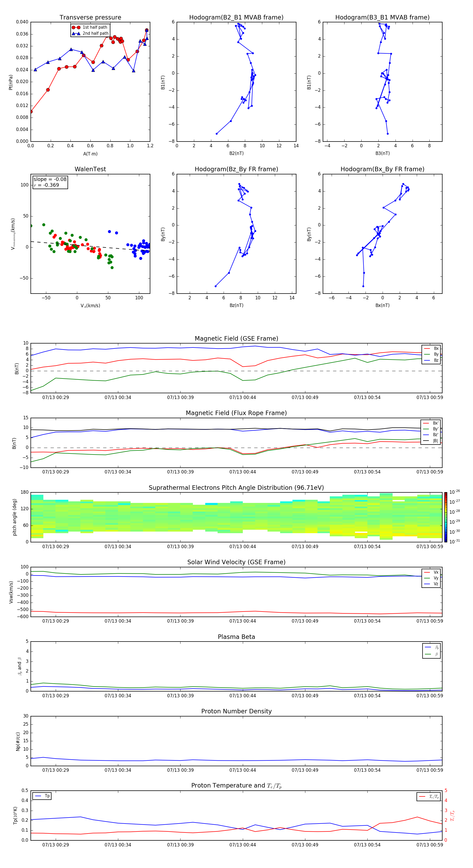The height and width of the screenshot is (868, 473).
Task: Select the '1st half path' legend entry
Action: (x=90, y=27)
